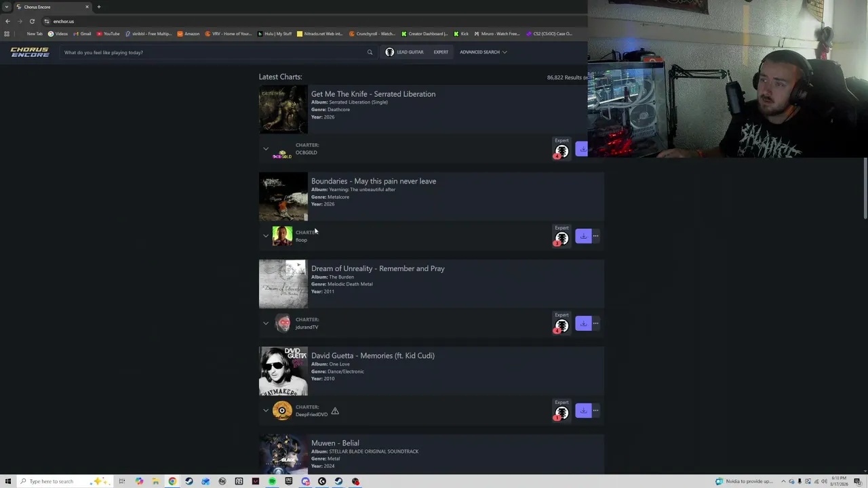868x488 pixels.
Task: Click the Expert difficulty button in header
Action: (x=441, y=52)
